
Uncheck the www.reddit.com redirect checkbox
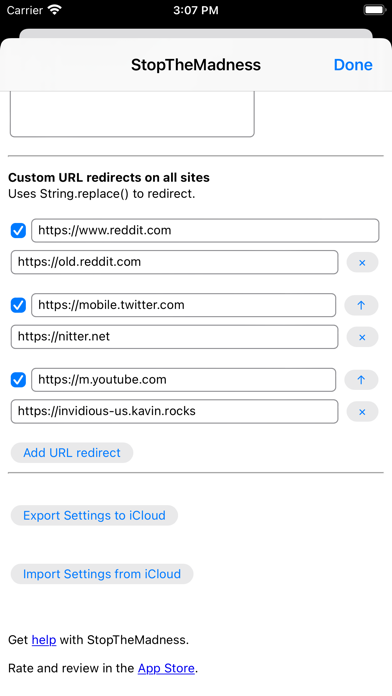pos(18,230)
